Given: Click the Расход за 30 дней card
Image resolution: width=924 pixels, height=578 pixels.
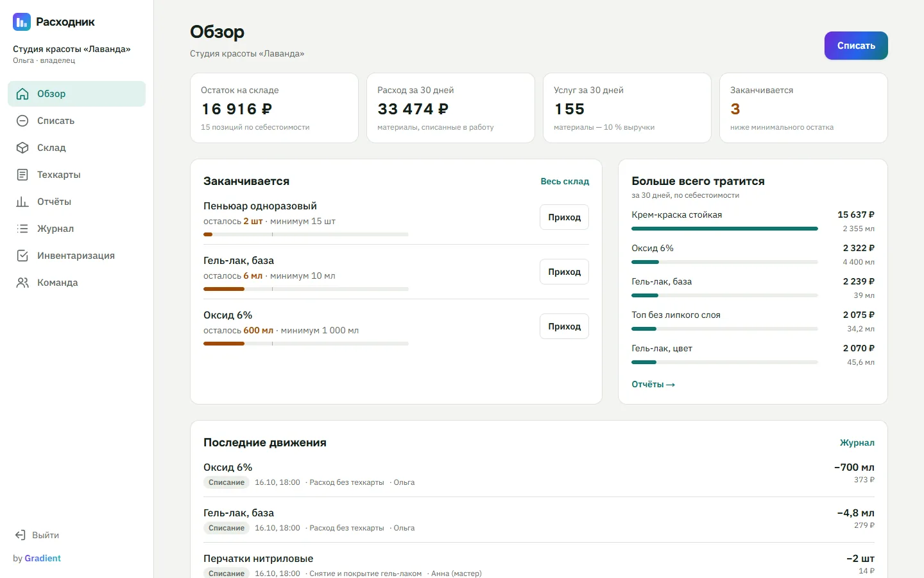Looking at the screenshot, I should pos(450,108).
